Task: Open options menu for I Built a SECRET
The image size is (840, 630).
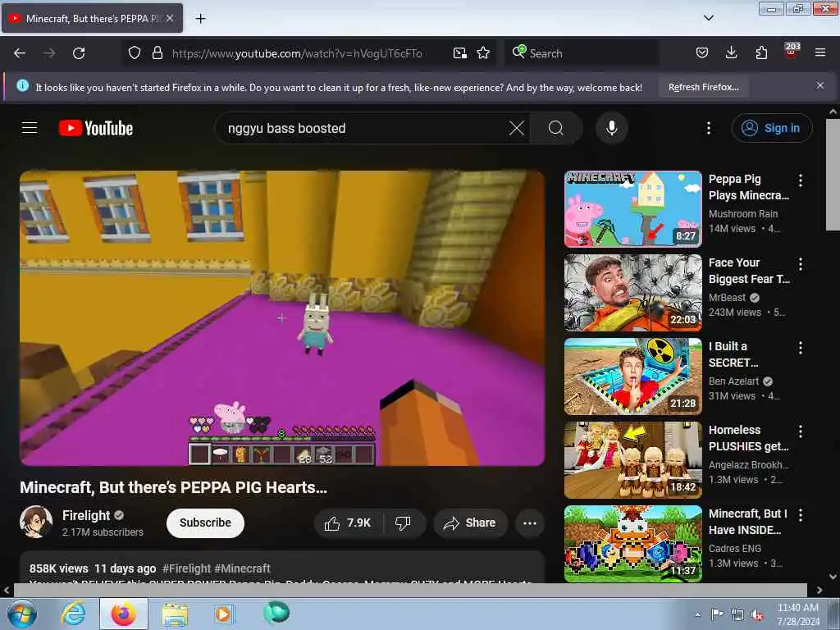Action: pos(801,348)
